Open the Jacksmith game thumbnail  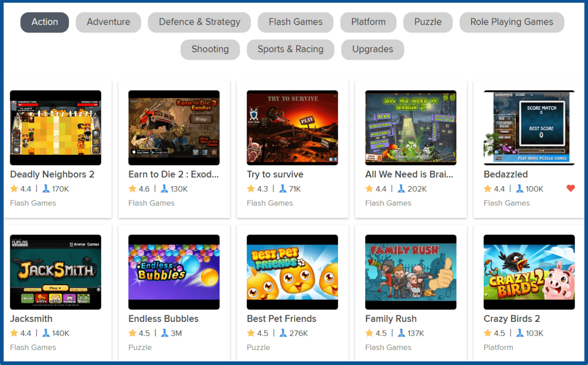click(x=56, y=272)
